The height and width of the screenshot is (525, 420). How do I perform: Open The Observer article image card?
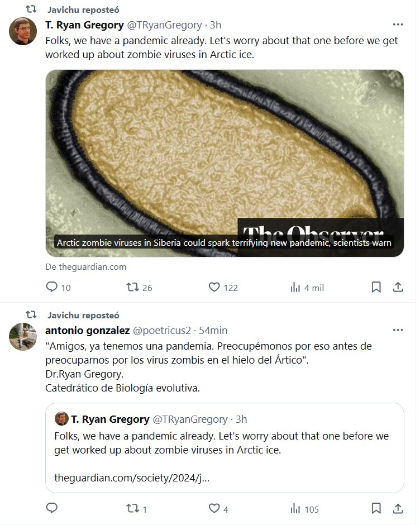coord(224,162)
